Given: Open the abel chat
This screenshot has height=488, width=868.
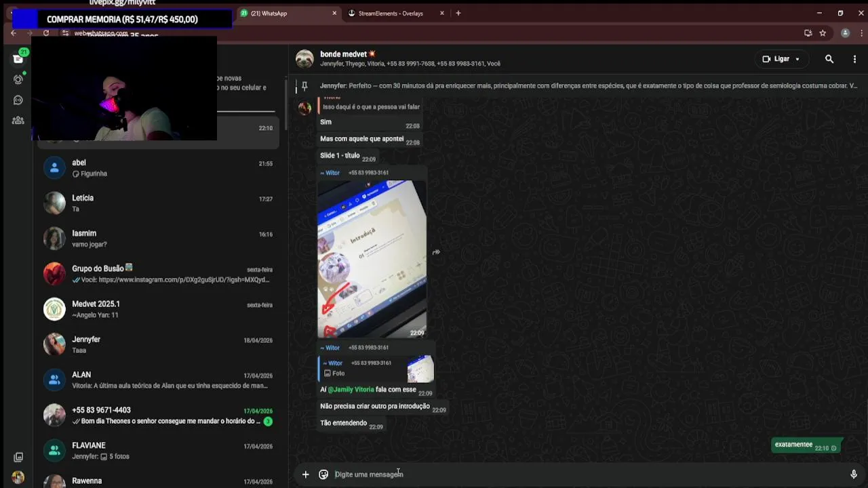Looking at the screenshot, I should coord(157,167).
